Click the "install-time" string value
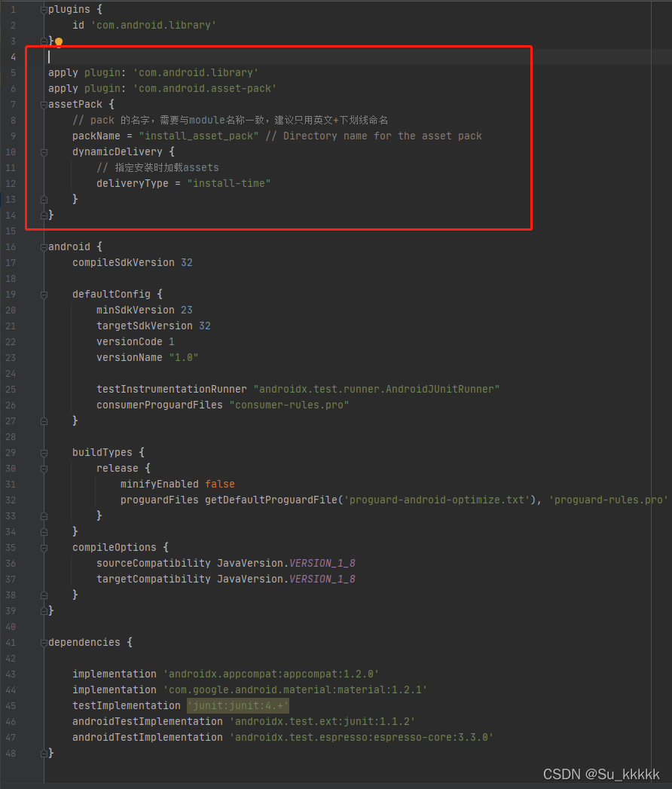Viewport: 672px width, 789px height. 229,184
